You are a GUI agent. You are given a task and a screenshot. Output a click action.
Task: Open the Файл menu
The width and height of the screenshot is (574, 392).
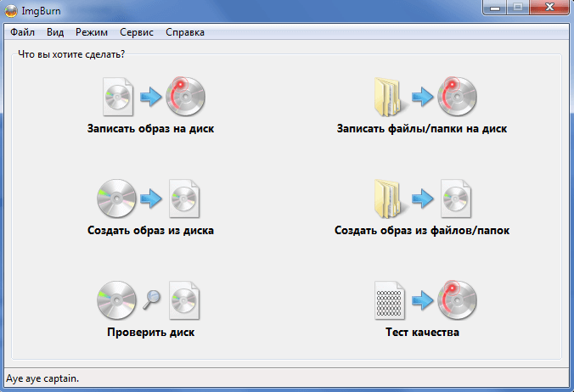23,32
